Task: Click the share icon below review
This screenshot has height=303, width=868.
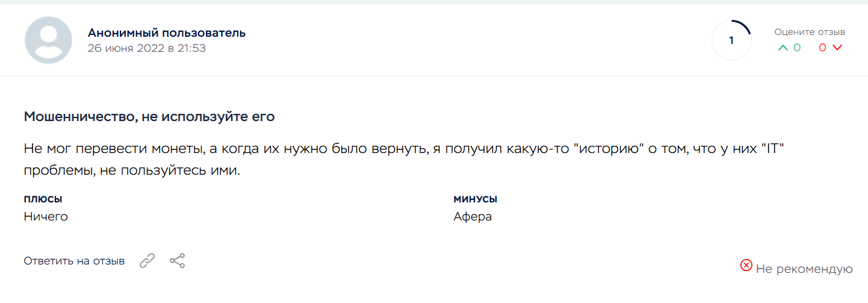Action: tap(177, 261)
